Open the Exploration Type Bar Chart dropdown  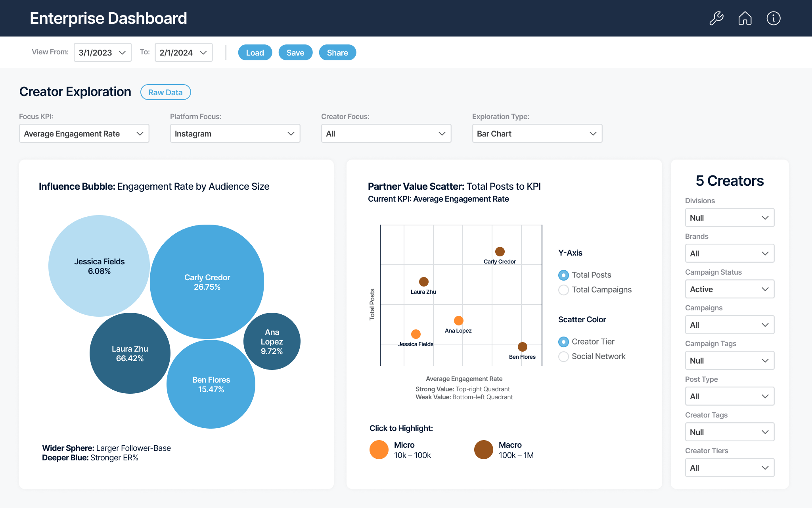(537, 134)
